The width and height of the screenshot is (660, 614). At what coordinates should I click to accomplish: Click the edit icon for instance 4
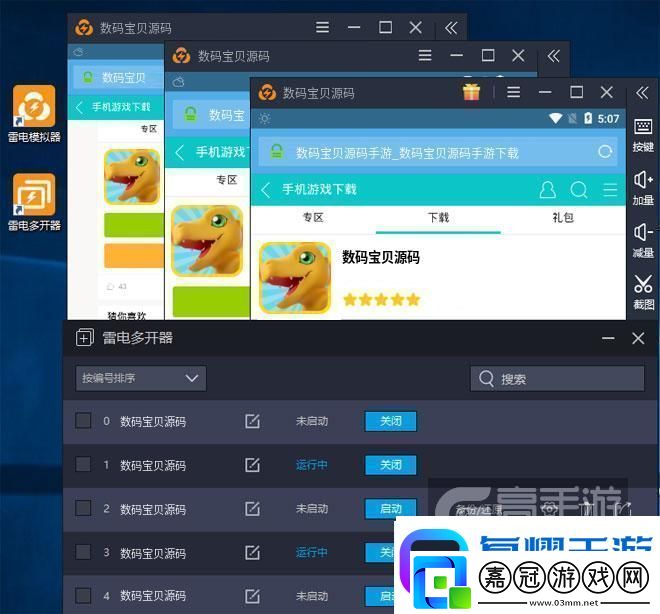pyautogui.click(x=252, y=596)
